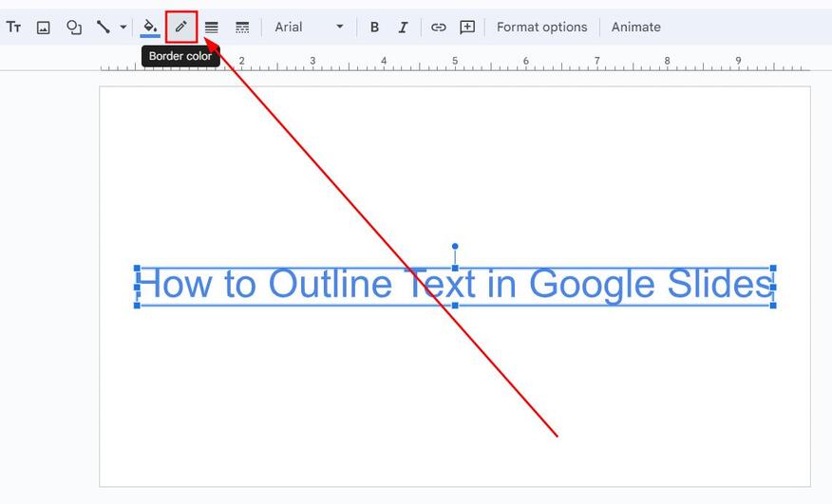
Task: Insert a link with the chain icon
Action: point(438,28)
